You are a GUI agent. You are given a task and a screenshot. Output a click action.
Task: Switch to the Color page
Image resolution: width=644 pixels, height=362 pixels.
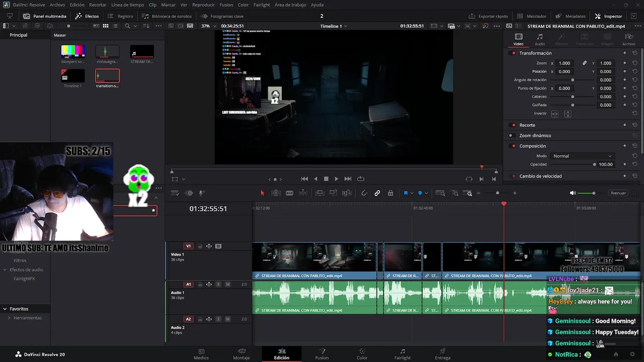coord(362,354)
